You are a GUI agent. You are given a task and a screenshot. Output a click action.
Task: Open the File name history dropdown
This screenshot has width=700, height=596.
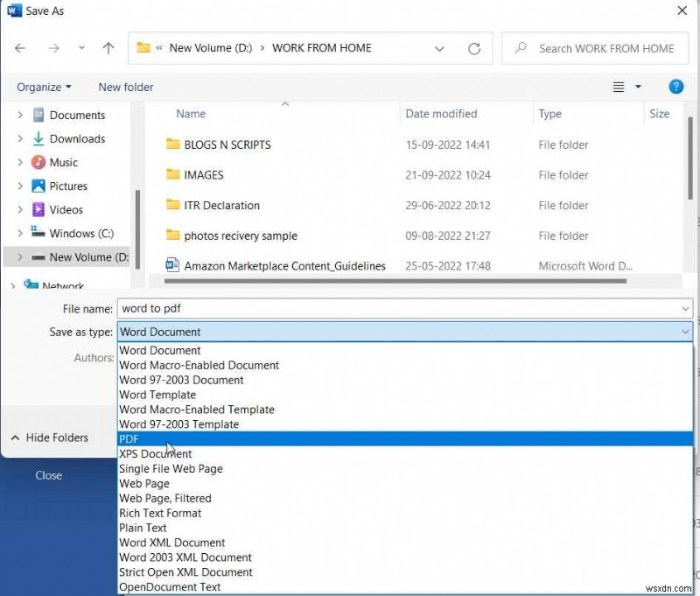(x=685, y=308)
